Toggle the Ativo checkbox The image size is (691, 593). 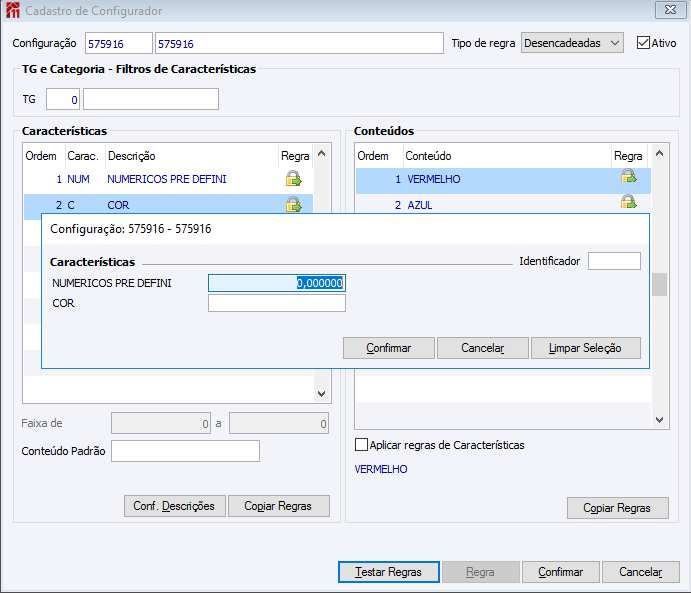643,43
